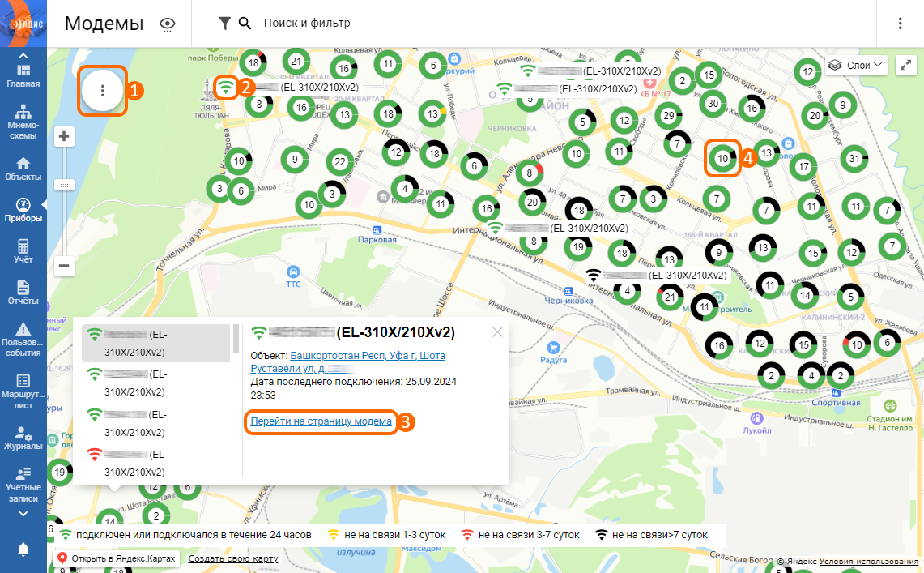Open cluster 30 on the map
Screen dimensions: 924x573
(x=713, y=104)
